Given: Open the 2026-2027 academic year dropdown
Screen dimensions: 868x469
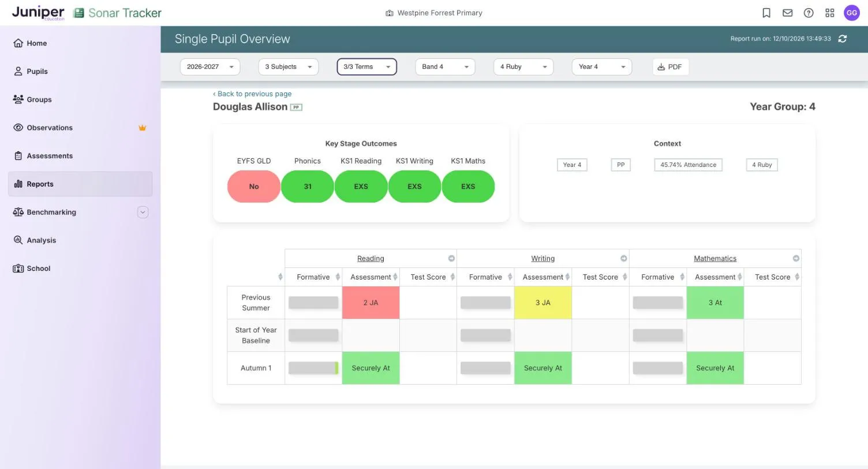Looking at the screenshot, I should [x=210, y=67].
